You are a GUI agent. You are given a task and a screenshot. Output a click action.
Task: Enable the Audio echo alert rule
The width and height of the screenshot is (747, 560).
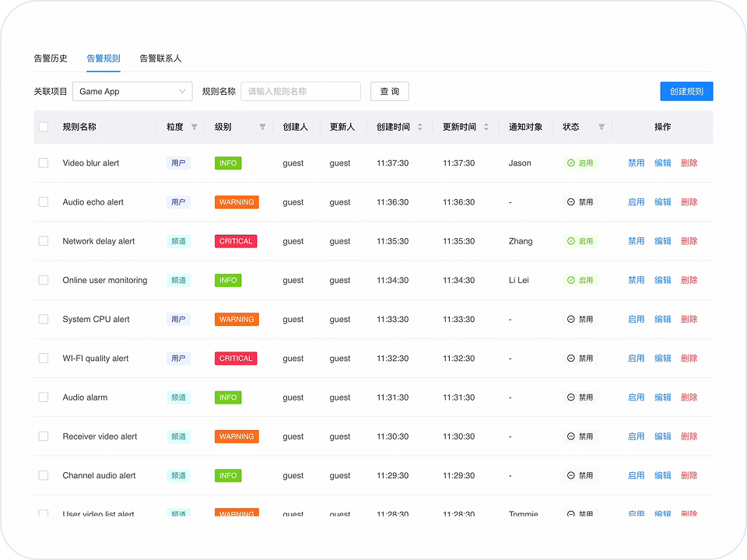tap(636, 202)
